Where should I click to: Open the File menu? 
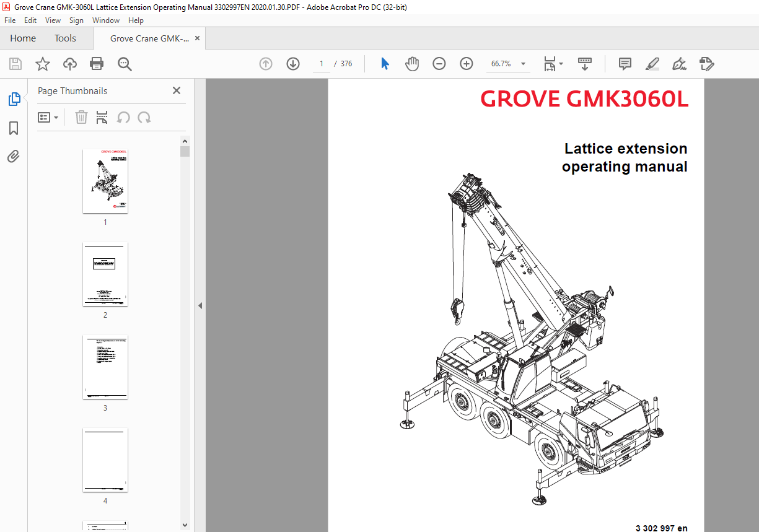pos(10,20)
